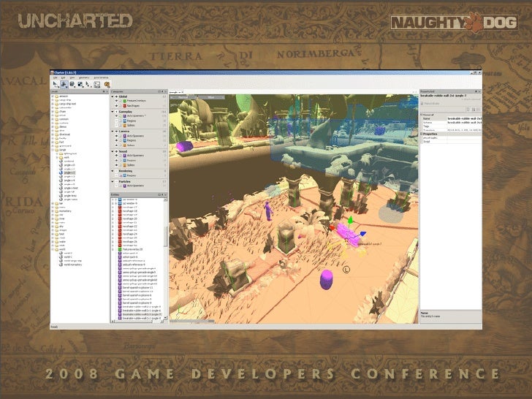
Task: Expand the chase folder node
Action: 53,112
